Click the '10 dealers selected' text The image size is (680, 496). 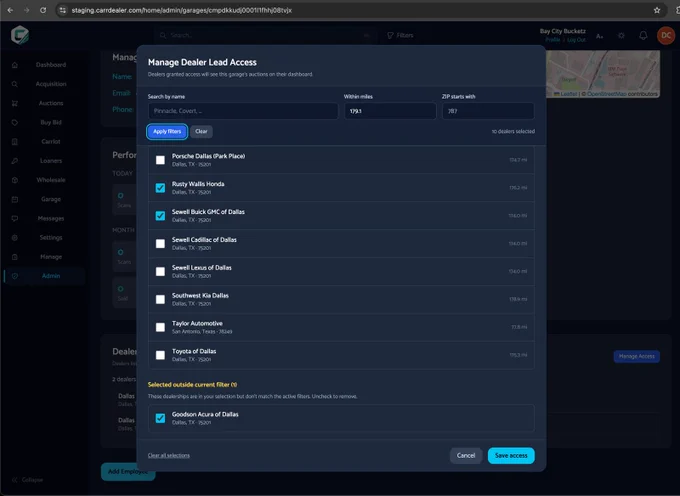513,131
